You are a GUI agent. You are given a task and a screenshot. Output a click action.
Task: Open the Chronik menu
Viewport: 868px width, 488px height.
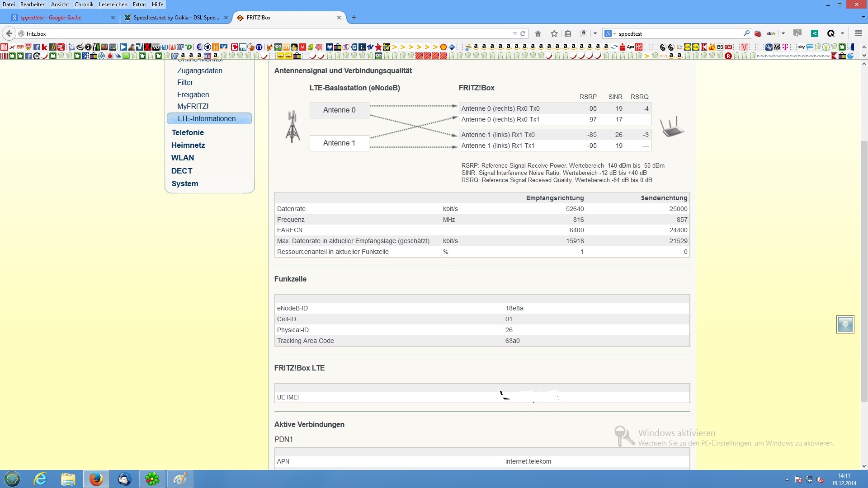click(x=84, y=5)
